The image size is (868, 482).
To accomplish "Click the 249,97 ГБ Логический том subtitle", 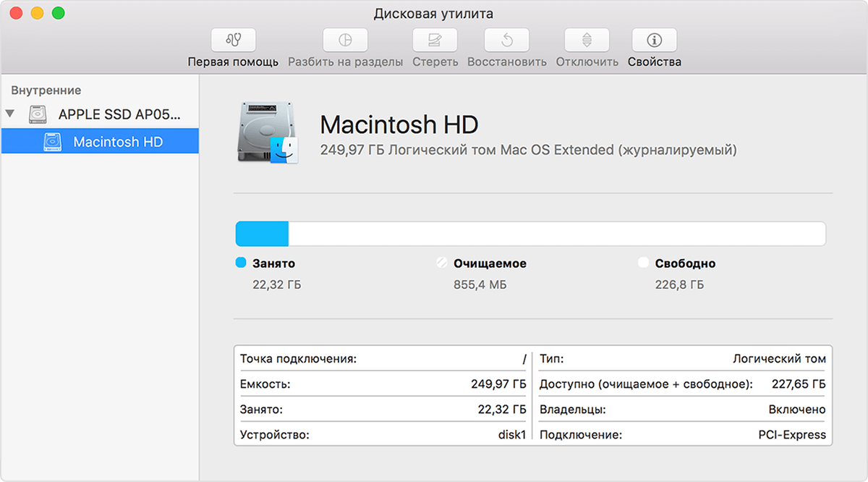I will tap(529, 151).
